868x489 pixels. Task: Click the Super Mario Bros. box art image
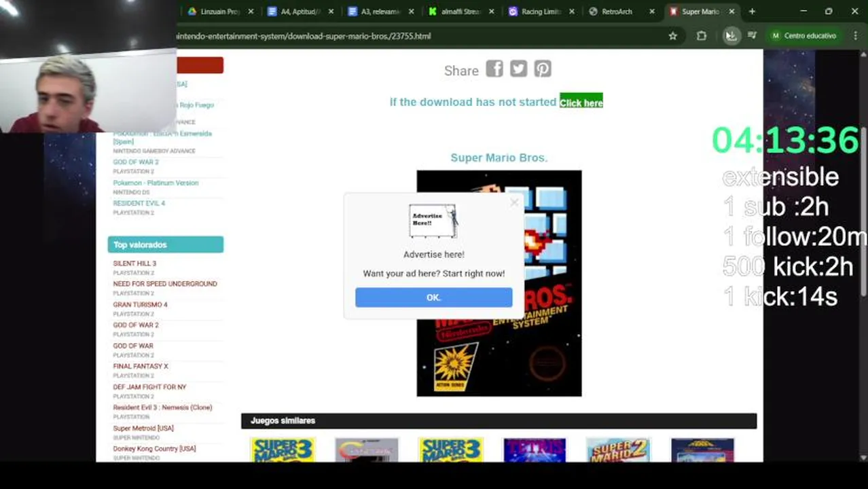tap(499, 283)
